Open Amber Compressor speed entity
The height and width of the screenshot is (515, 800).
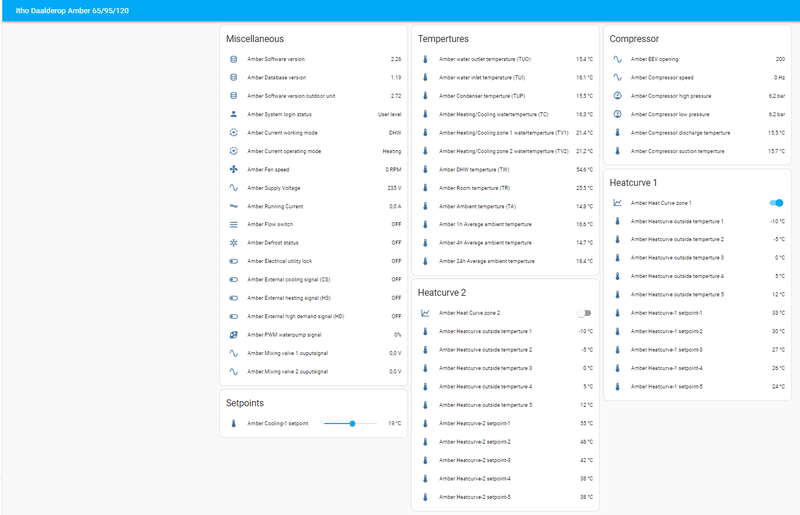point(697,78)
